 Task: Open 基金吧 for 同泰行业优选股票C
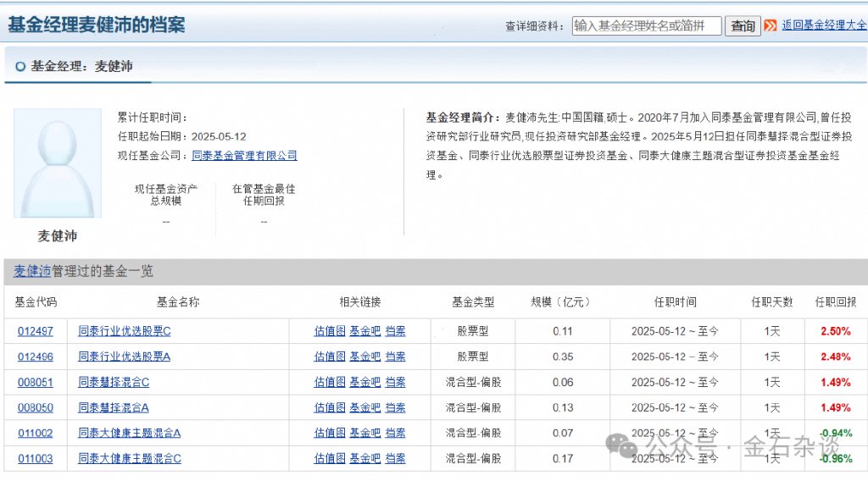(365, 331)
